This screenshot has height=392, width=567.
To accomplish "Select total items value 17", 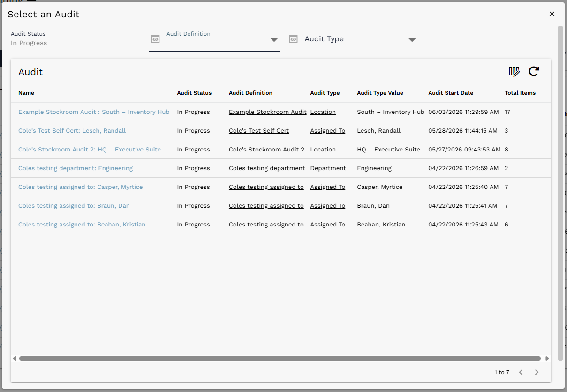I will tap(507, 112).
